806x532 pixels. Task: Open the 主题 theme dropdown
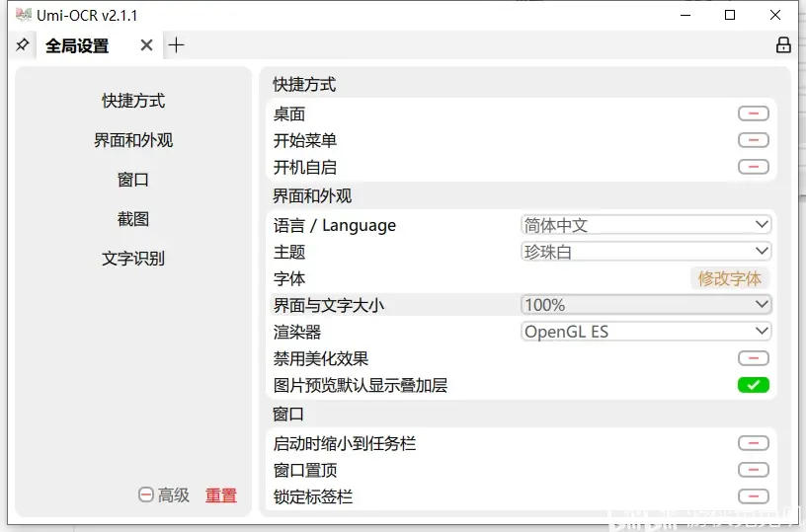pos(646,252)
